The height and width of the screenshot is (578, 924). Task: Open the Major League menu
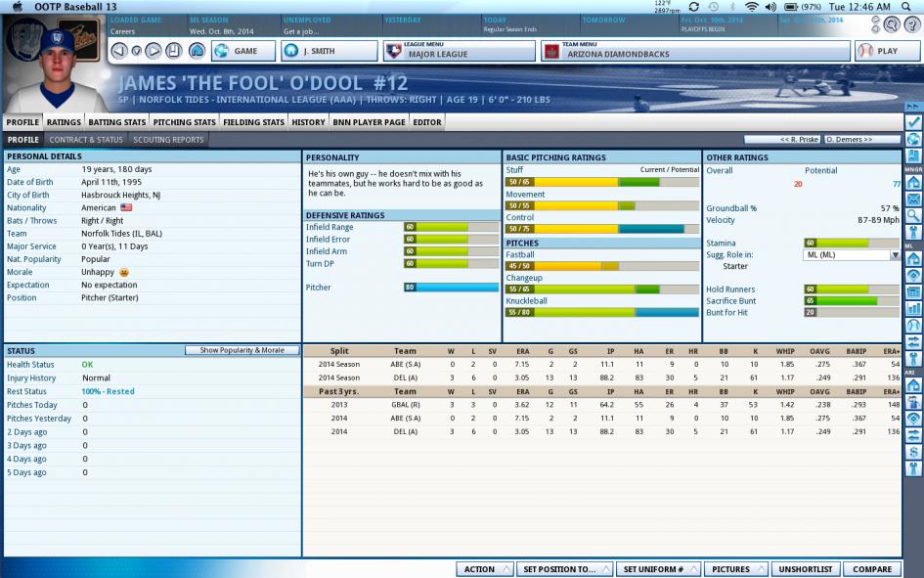click(x=459, y=51)
